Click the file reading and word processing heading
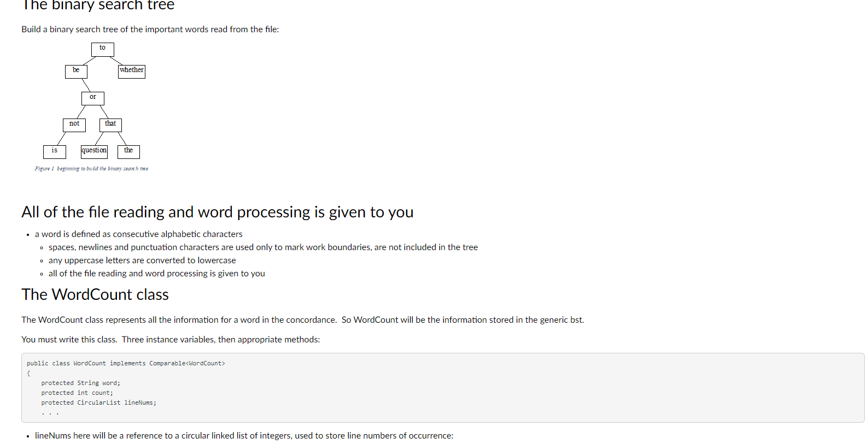The image size is (868, 444). (218, 212)
